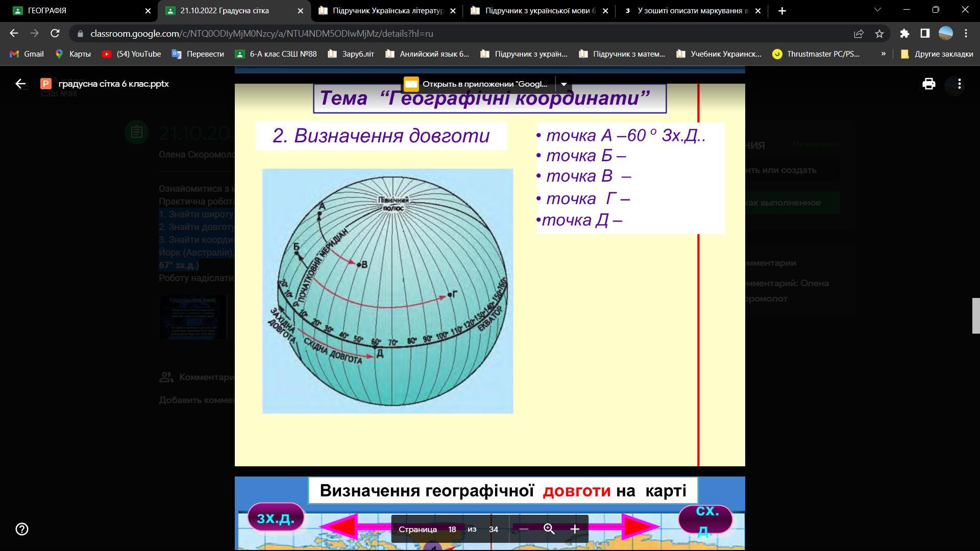Expand the open-with app dropdown arrow
Image resolution: width=980 pixels, height=551 pixels.
point(564,84)
